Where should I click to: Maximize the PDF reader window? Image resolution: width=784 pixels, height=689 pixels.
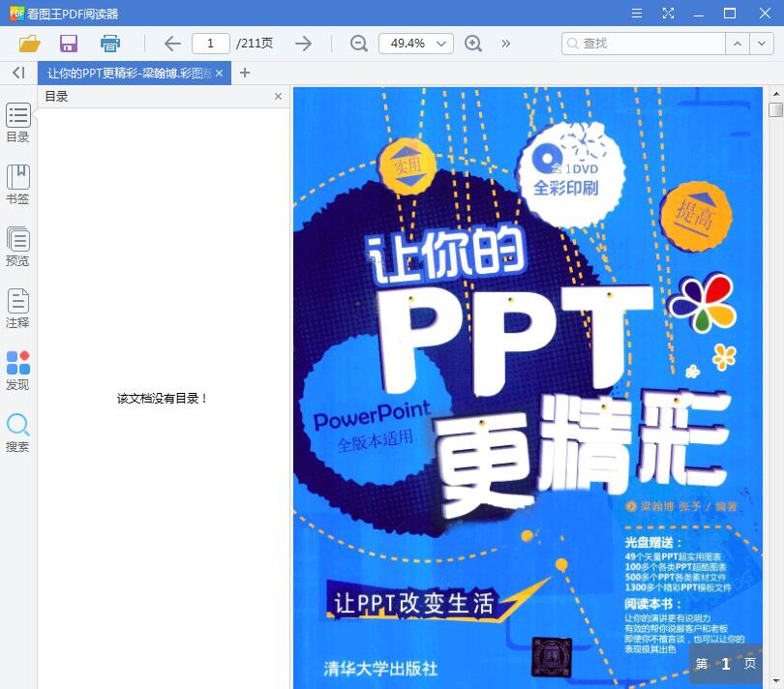[x=730, y=13]
